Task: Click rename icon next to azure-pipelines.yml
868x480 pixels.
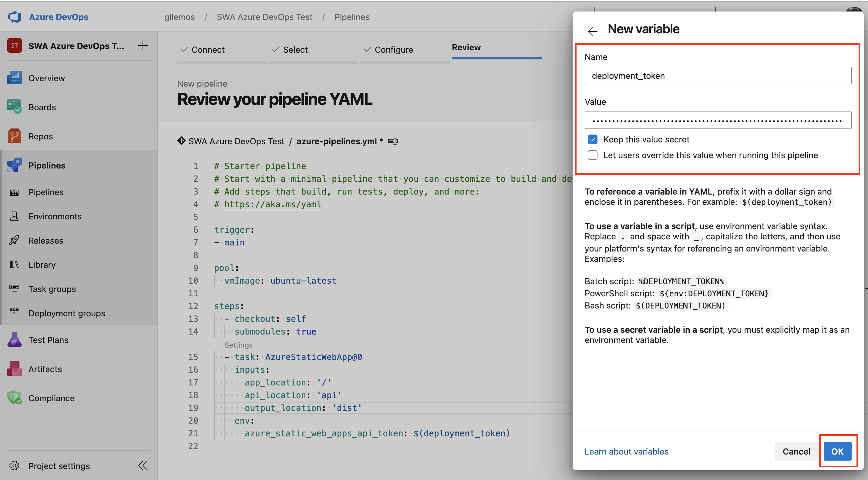Action: click(392, 141)
